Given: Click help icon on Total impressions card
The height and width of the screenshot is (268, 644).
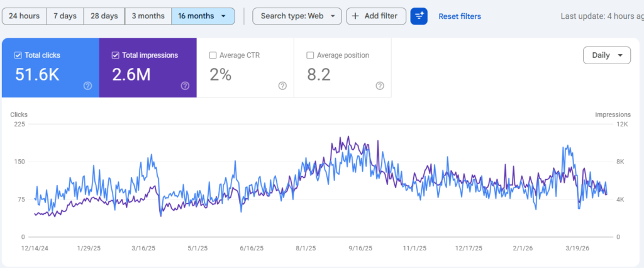Looking at the screenshot, I should point(185,86).
